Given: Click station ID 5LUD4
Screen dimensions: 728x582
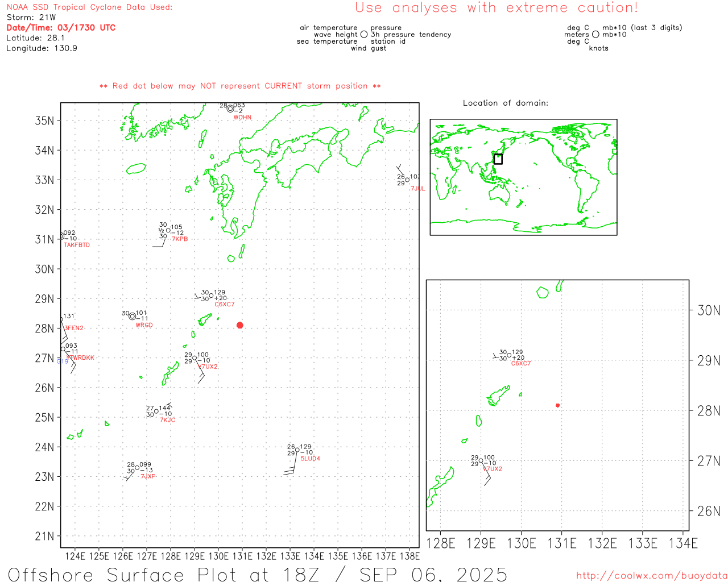Looking at the screenshot, I should pyautogui.click(x=311, y=459).
